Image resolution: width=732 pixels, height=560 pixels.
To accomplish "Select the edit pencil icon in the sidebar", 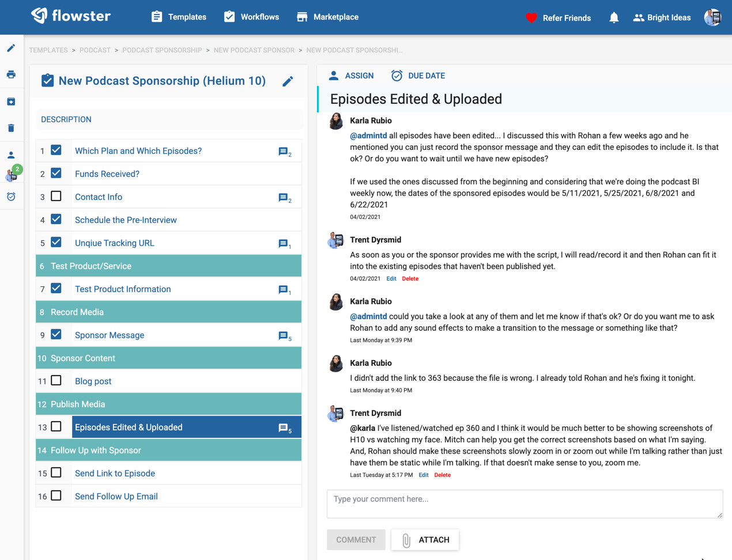I will click(x=11, y=48).
